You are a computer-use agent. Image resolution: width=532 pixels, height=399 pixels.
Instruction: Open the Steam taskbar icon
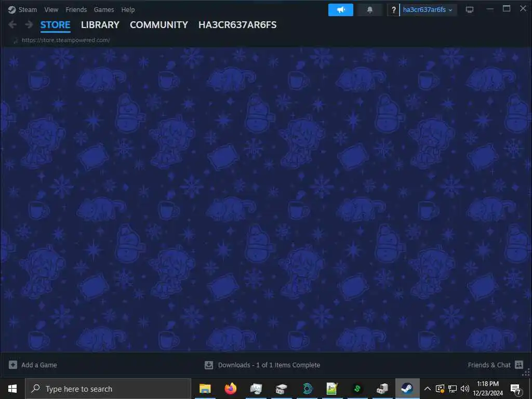(407, 389)
